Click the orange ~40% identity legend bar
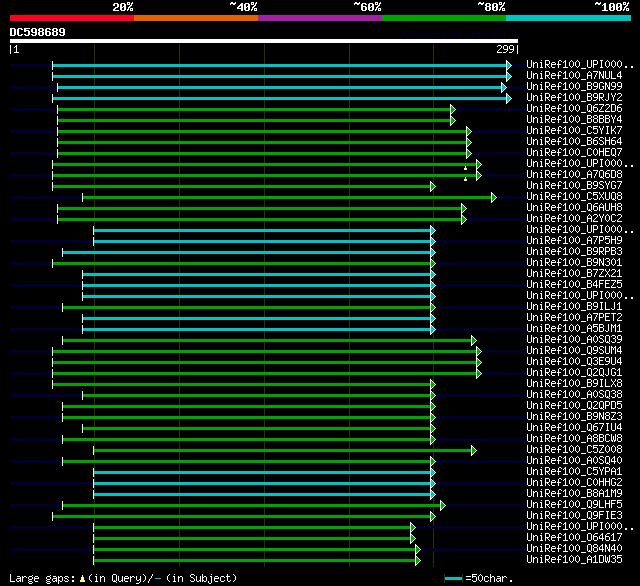 (x=196, y=18)
